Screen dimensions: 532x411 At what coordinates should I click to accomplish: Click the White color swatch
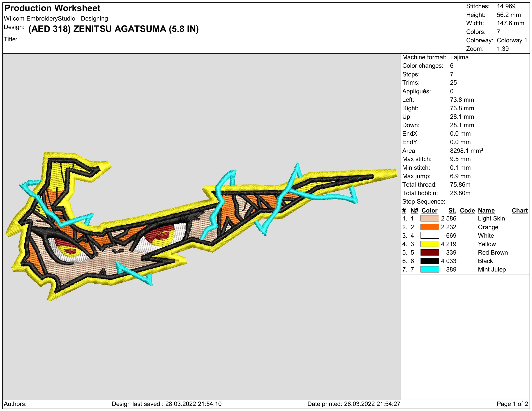[x=429, y=235]
